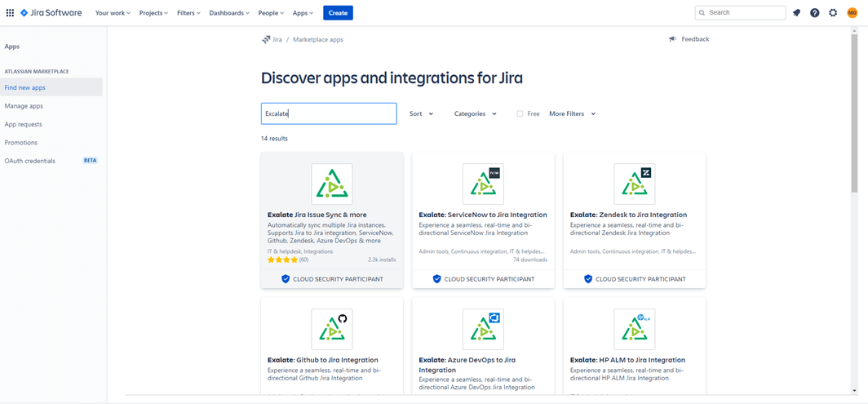This screenshot has width=868, height=404.
Task: Expand the Dashboards menu
Action: (x=229, y=13)
